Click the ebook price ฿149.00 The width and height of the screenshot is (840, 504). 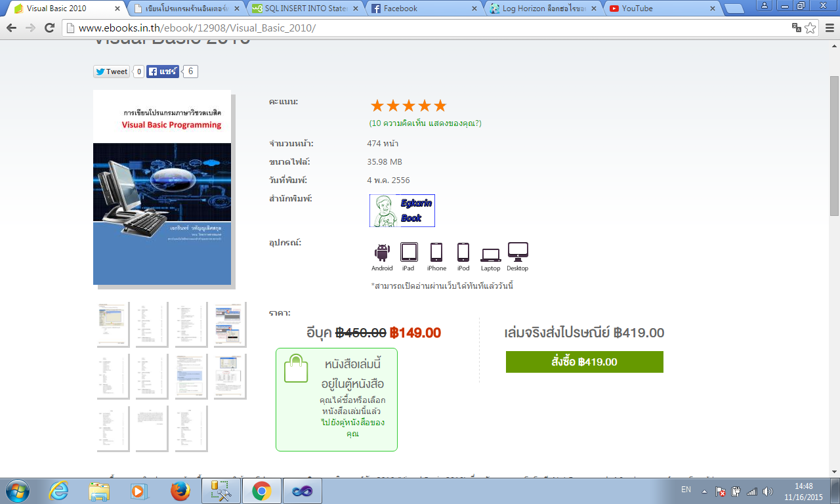click(415, 333)
